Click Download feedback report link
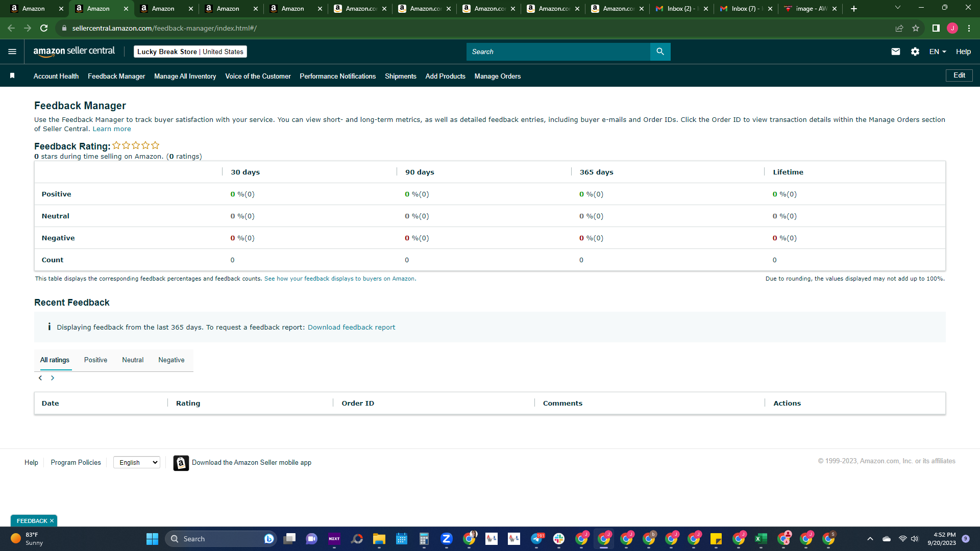The height and width of the screenshot is (551, 980). click(x=351, y=328)
